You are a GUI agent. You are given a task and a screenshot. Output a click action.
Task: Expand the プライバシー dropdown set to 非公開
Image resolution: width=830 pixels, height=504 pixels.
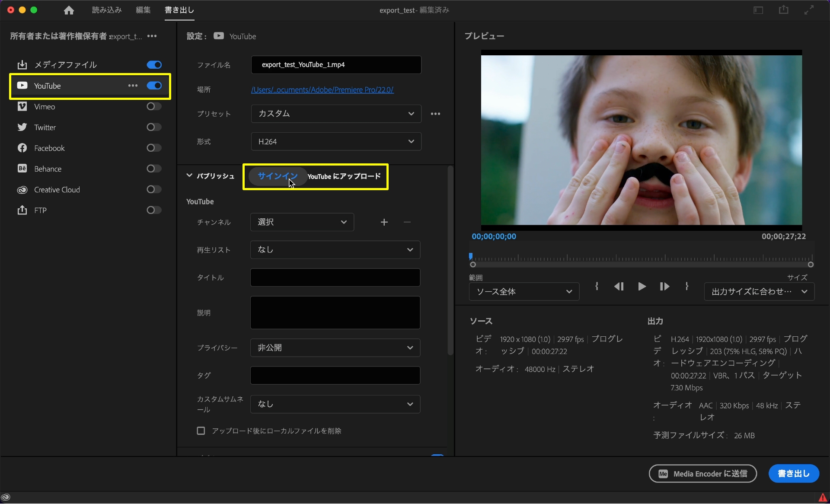(335, 348)
